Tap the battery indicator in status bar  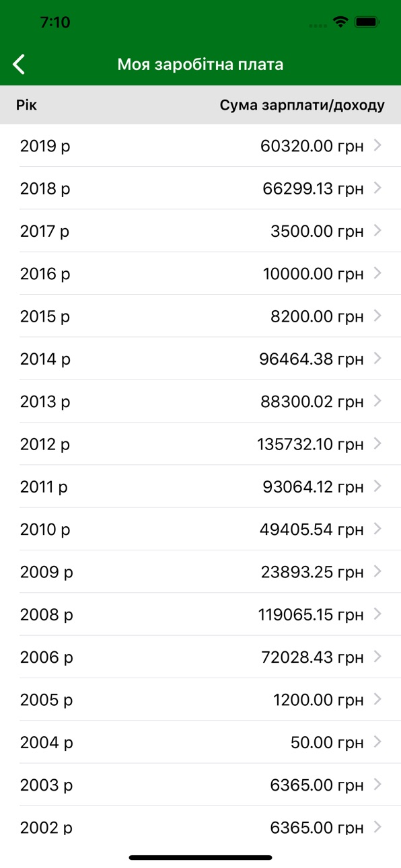coord(367,22)
